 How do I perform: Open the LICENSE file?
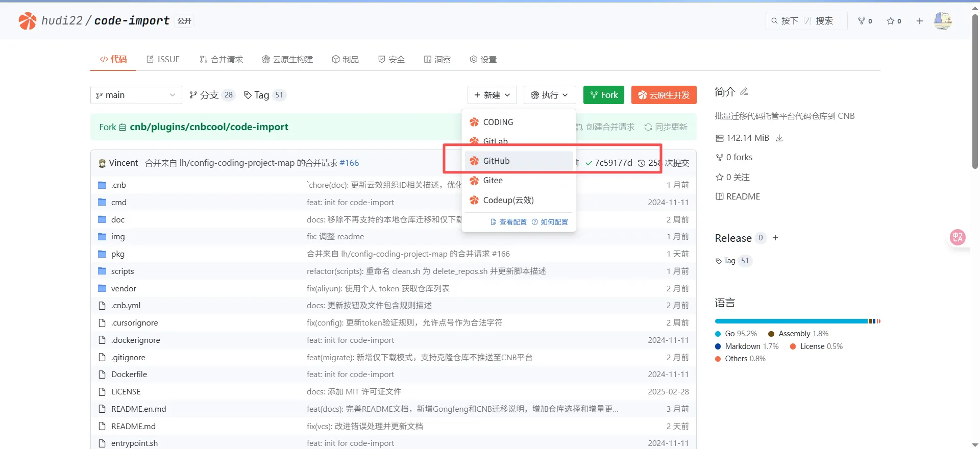tap(126, 392)
